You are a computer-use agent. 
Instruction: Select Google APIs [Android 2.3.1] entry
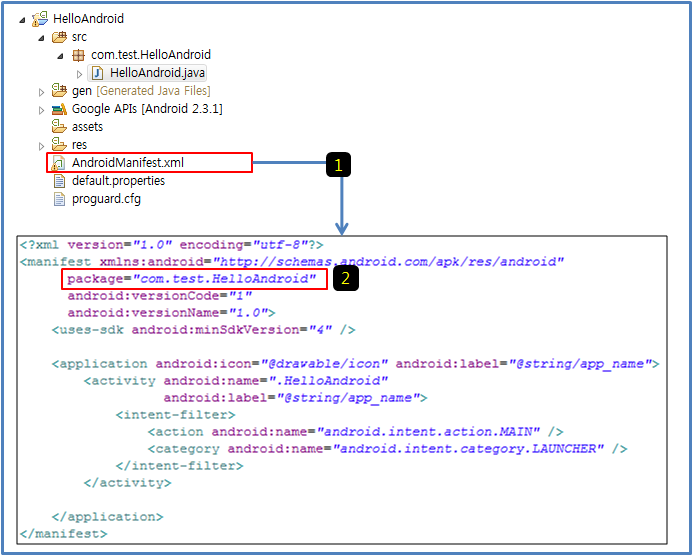click(147, 109)
